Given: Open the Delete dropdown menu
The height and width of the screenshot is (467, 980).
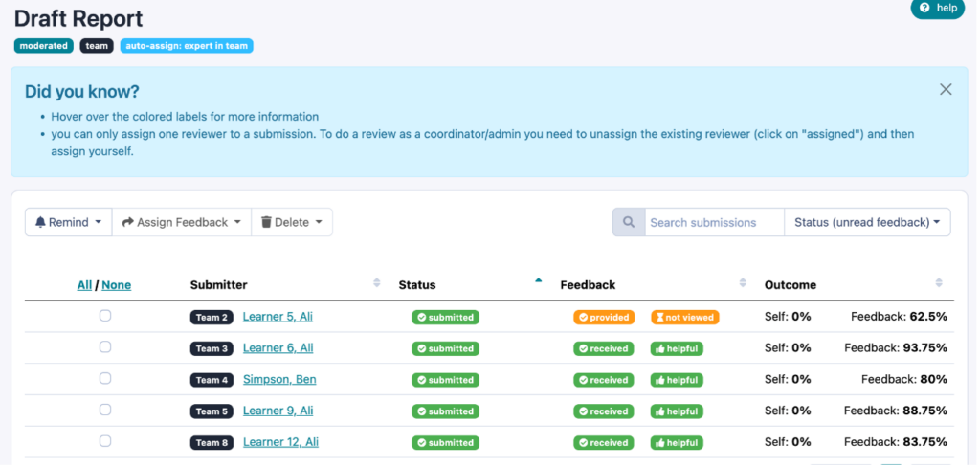Looking at the screenshot, I should pos(292,222).
